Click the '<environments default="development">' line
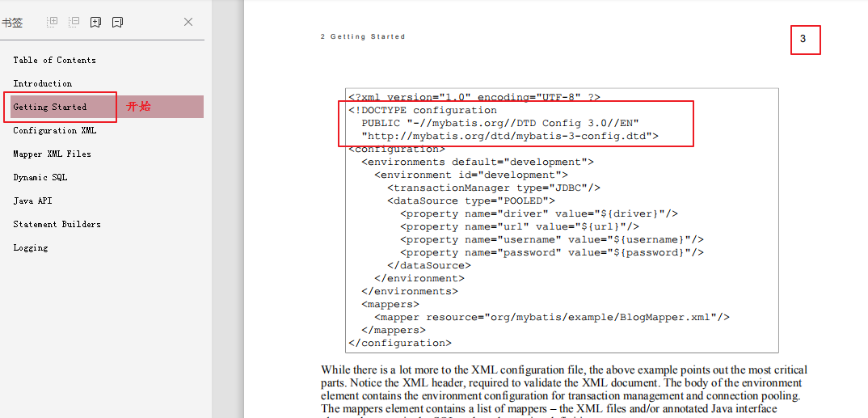The image size is (868, 418). coord(478,163)
